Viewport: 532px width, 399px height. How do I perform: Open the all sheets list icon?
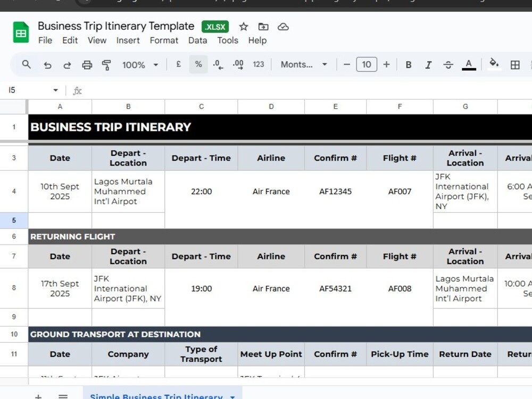click(63, 396)
